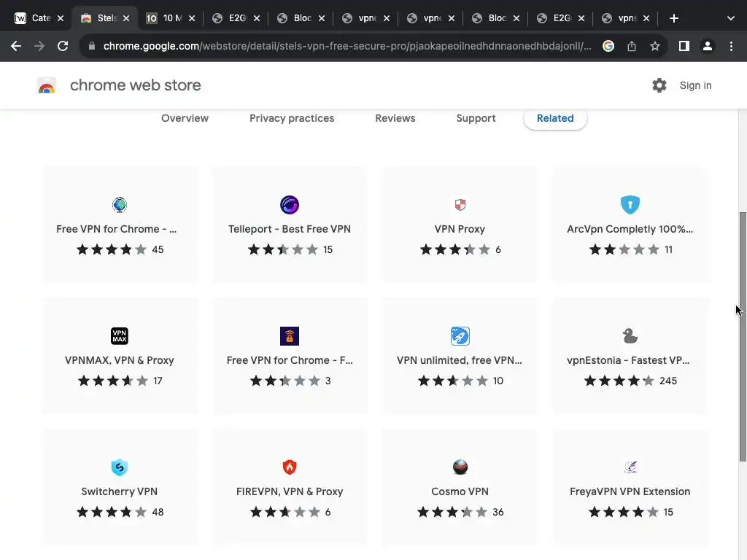Click the VPNMAX extension icon

tap(120, 336)
